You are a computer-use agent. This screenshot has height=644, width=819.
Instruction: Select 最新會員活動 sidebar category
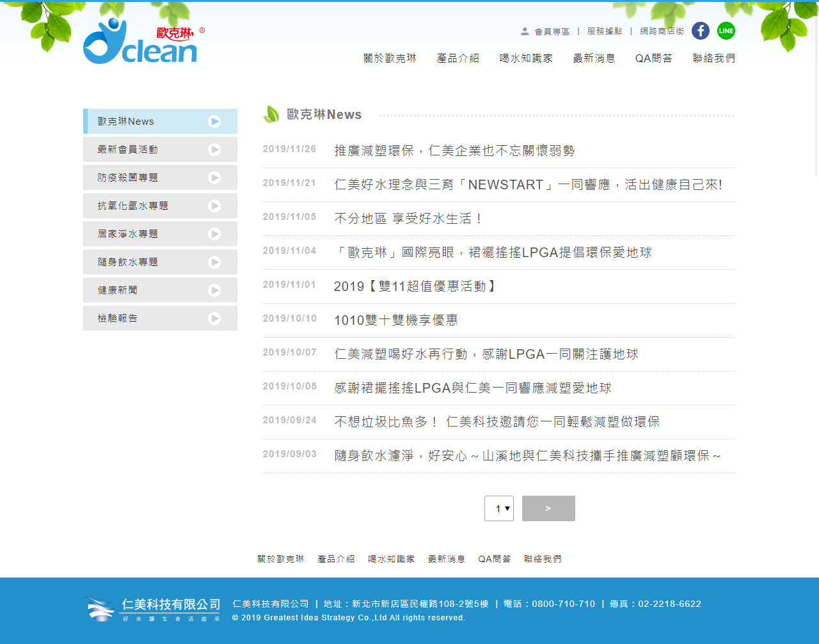[x=160, y=150]
